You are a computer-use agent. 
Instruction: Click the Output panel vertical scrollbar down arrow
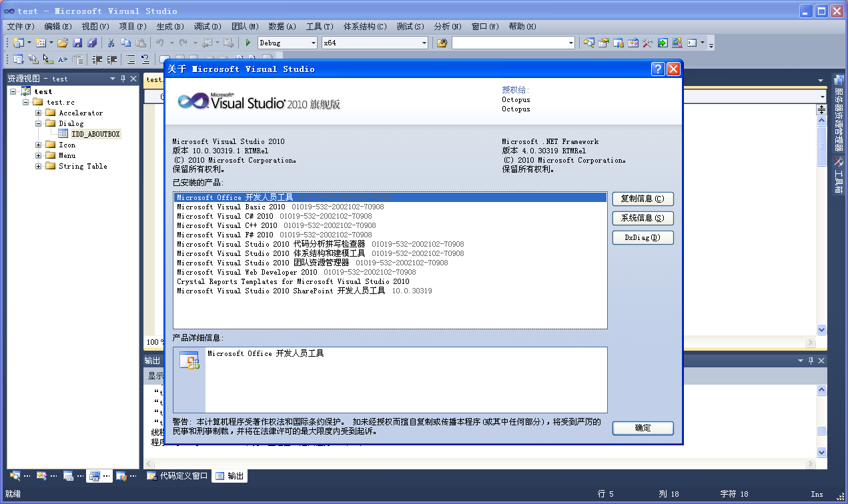point(821,453)
